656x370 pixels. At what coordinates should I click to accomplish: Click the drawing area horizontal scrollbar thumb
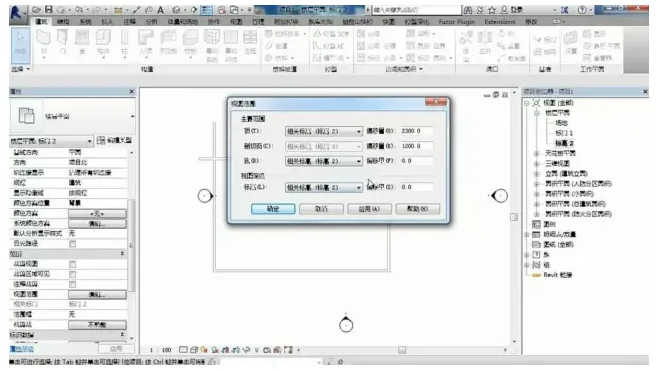(x=402, y=350)
